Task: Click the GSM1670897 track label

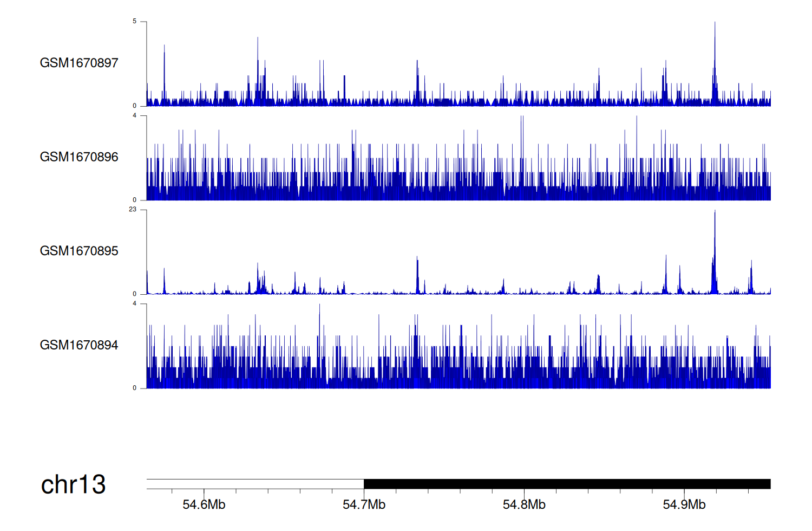Action: [78, 63]
